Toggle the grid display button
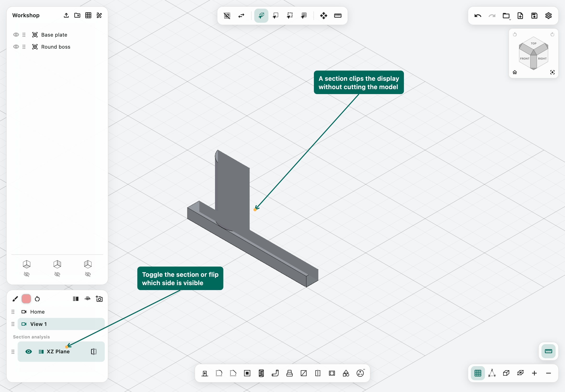565x392 pixels. click(x=478, y=373)
